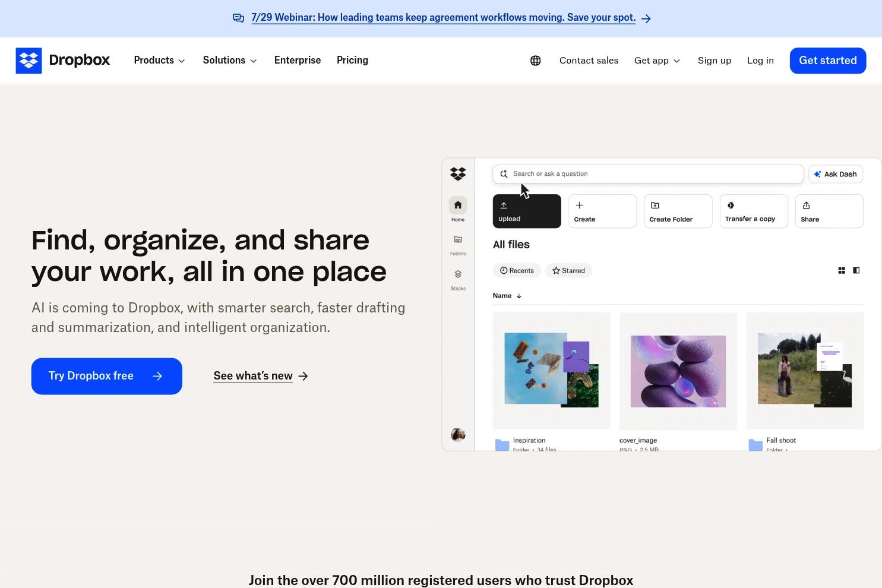Click the Share button

830,211
